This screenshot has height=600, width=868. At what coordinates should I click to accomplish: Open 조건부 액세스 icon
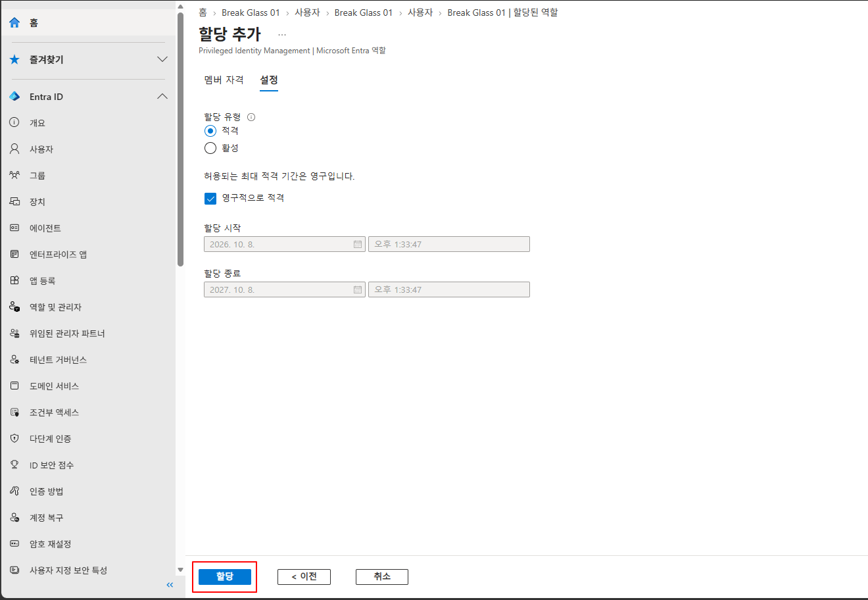coord(14,412)
